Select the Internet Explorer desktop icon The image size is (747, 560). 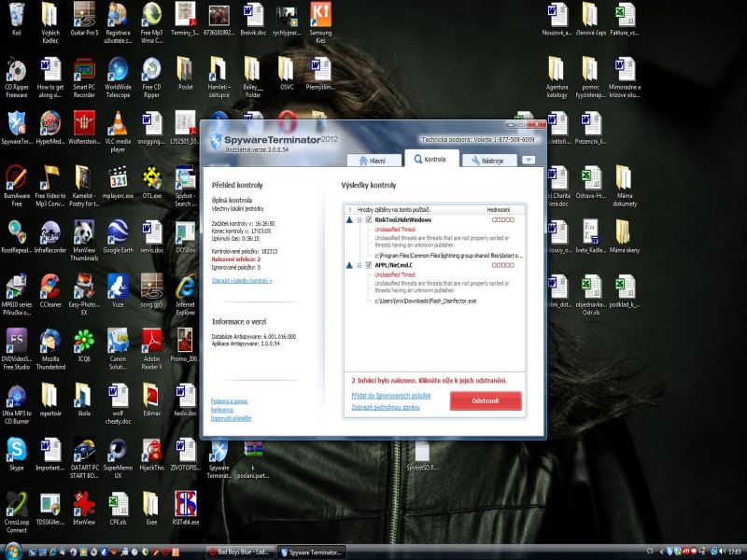tap(185, 295)
